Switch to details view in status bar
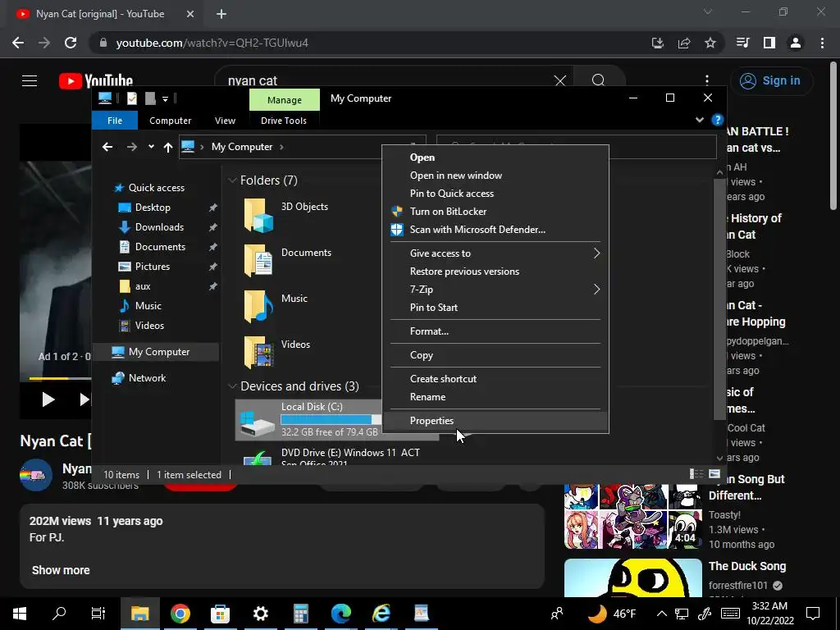 click(696, 474)
